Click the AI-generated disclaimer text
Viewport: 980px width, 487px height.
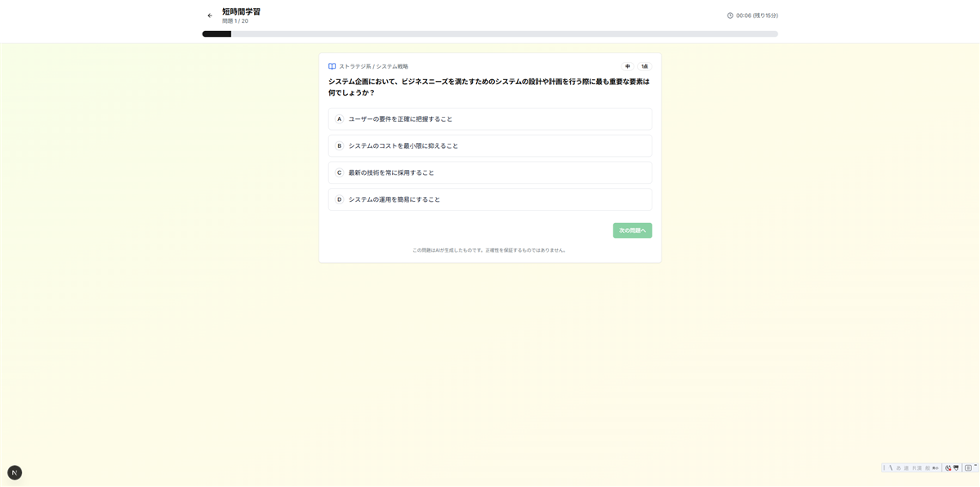489,250
